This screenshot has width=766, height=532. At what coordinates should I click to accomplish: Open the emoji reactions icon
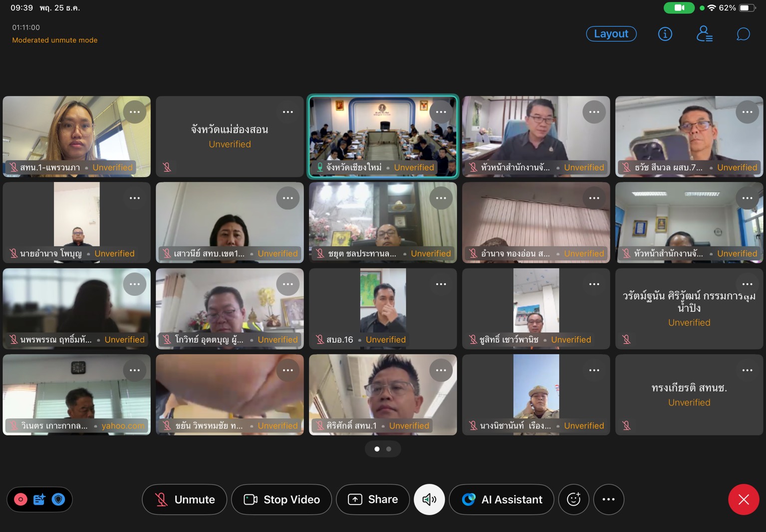coord(573,499)
